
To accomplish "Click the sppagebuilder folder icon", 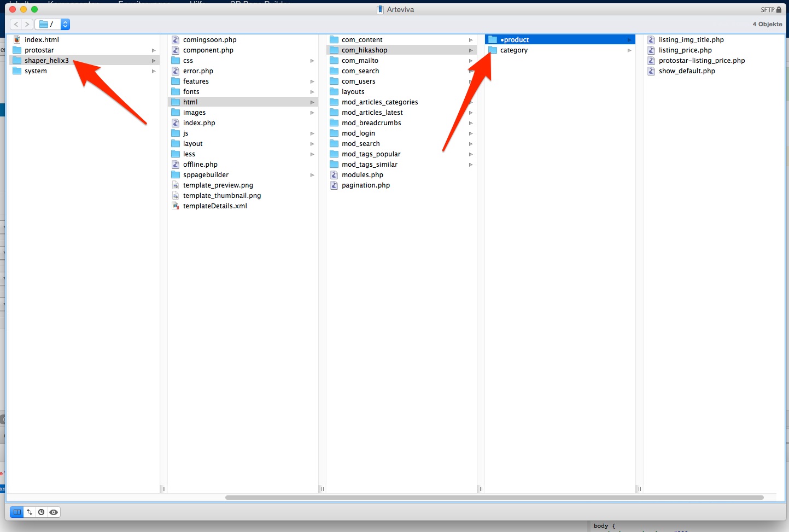I will (176, 175).
